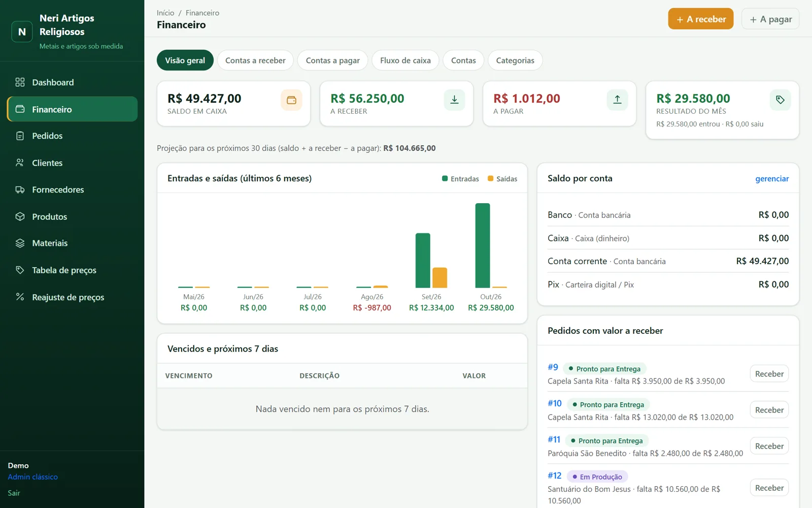Open order link #11

click(554, 439)
